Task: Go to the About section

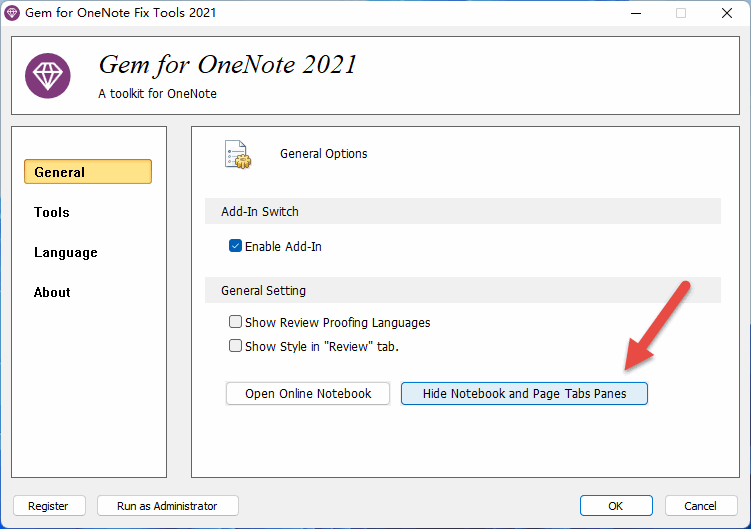Action: coord(52,292)
